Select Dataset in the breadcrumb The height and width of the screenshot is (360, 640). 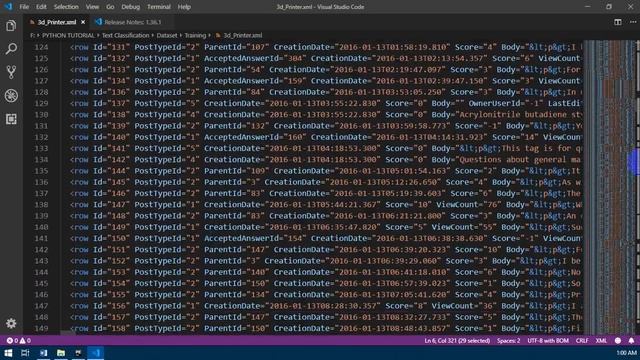[167, 36]
